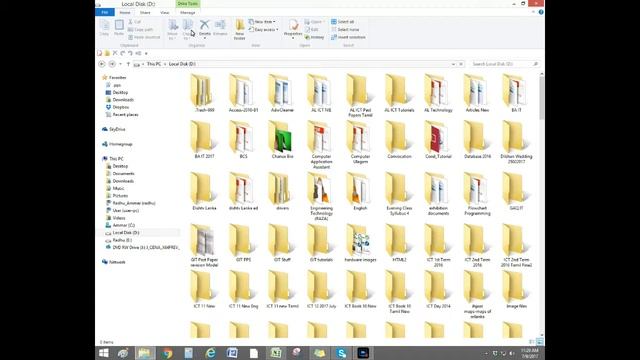Click the Move to button
Viewport: 640px width, 360px height.
(x=173, y=30)
